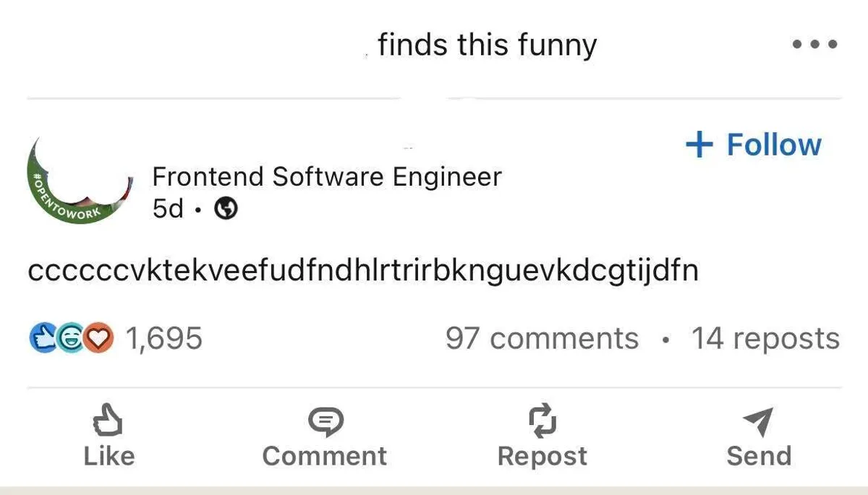Show the 14 reposts
The height and width of the screenshot is (495, 868).
[765, 338]
